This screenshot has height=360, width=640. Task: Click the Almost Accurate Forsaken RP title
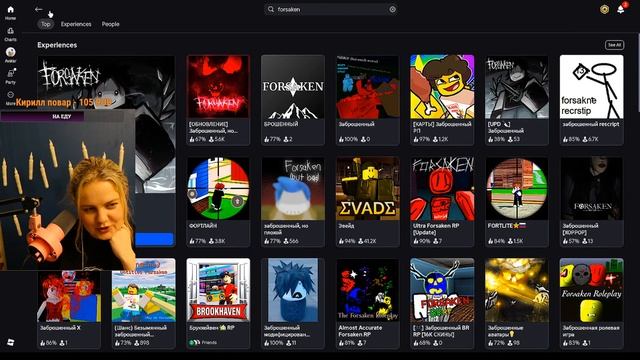[360, 331]
